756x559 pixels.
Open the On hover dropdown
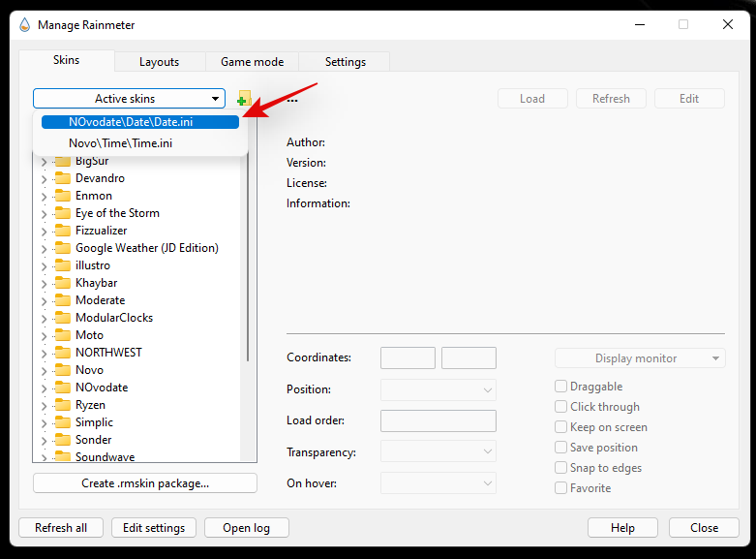(438, 483)
